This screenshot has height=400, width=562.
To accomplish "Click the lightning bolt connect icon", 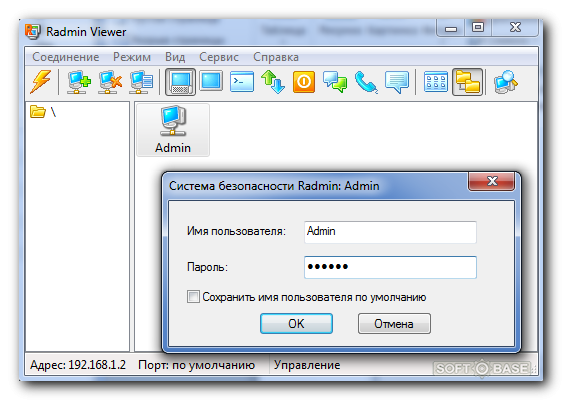I will pyautogui.click(x=40, y=81).
